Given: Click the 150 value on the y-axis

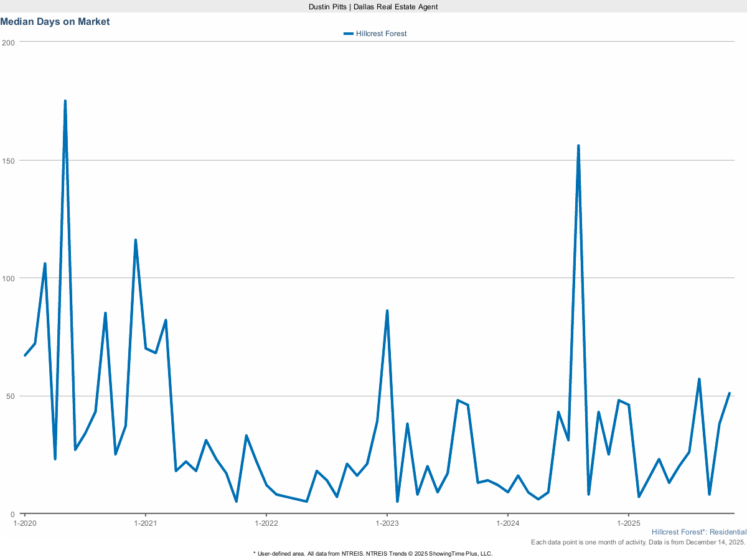Looking at the screenshot, I should point(8,161).
